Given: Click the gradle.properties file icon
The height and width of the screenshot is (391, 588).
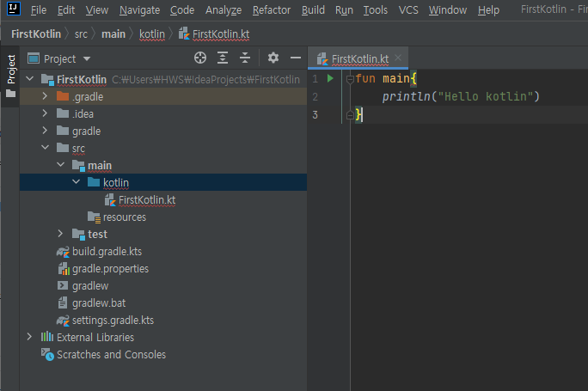Looking at the screenshot, I should coord(64,269).
